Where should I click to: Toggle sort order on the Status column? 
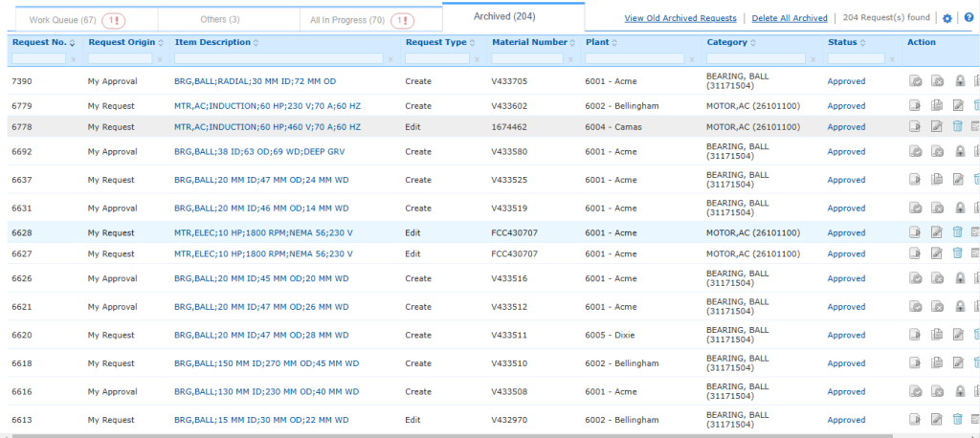pos(861,43)
